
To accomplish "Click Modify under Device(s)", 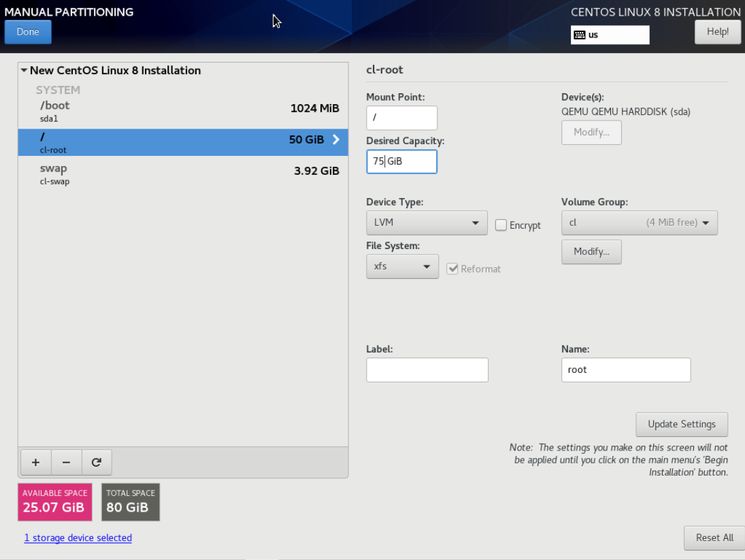I will 591,133.
